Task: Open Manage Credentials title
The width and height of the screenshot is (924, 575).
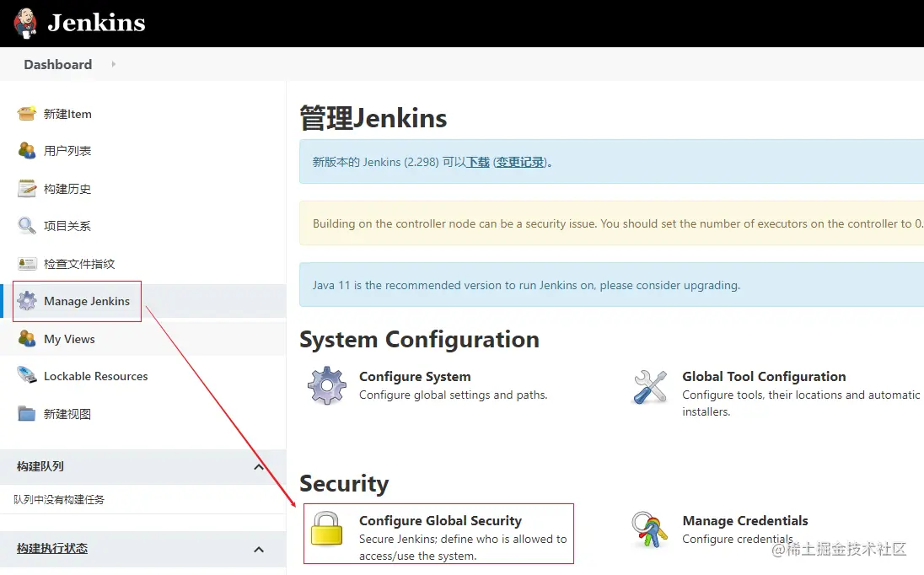Action: pyautogui.click(x=745, y=521)
